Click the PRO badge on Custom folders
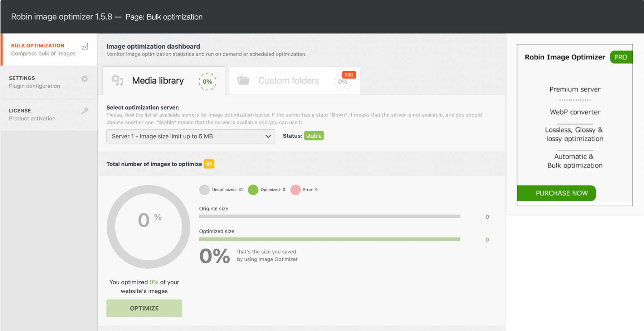This screenshot has height=331, width=644. (x=349, y=75)
